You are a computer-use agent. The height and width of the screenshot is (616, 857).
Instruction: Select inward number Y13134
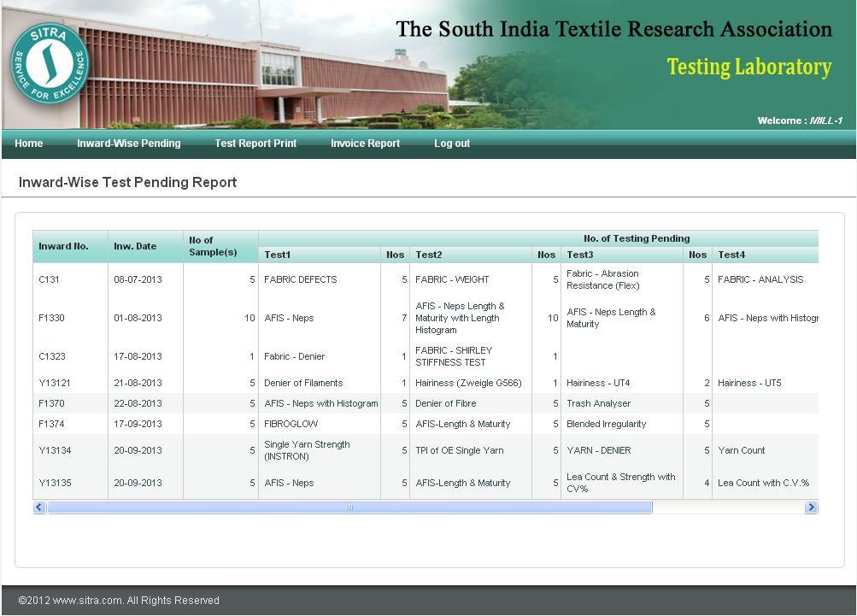click(x=56, y=450)
